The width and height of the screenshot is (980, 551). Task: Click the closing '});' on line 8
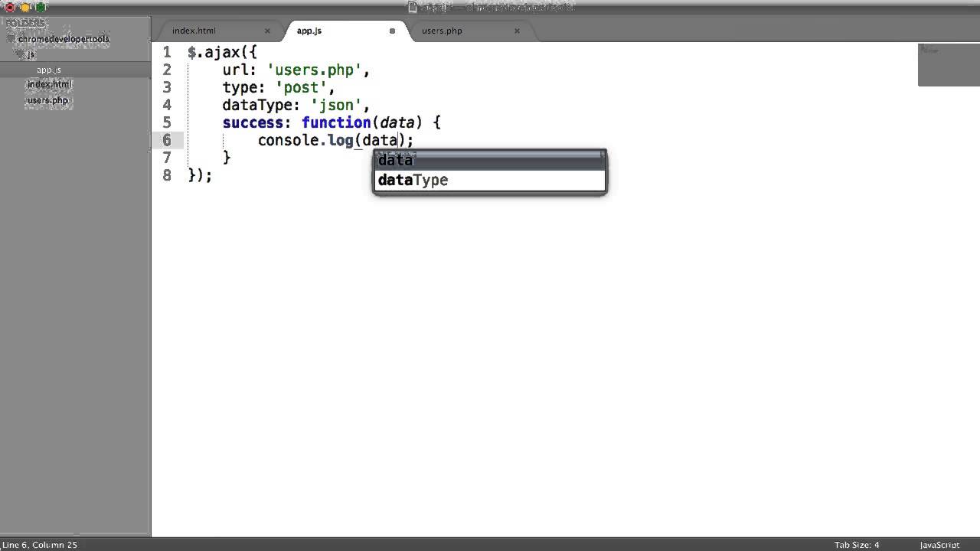[200, 175]
